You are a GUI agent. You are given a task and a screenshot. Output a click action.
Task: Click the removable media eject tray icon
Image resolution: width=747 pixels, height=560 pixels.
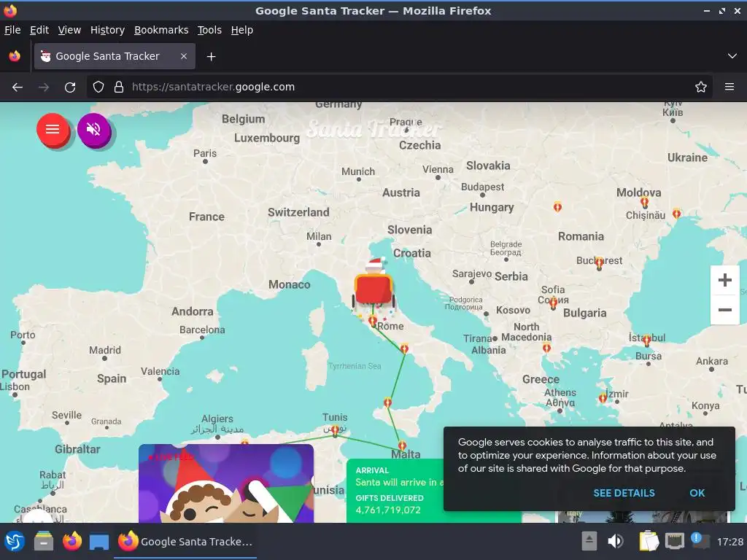click(589, 541)
